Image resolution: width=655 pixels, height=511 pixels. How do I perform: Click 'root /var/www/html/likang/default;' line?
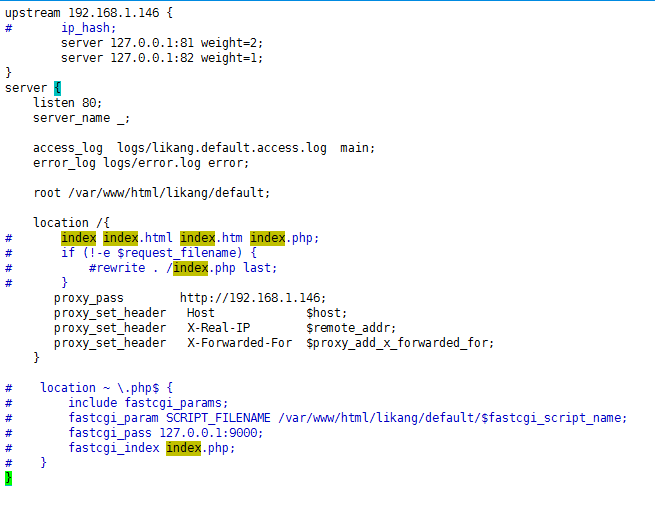point(152,193)
